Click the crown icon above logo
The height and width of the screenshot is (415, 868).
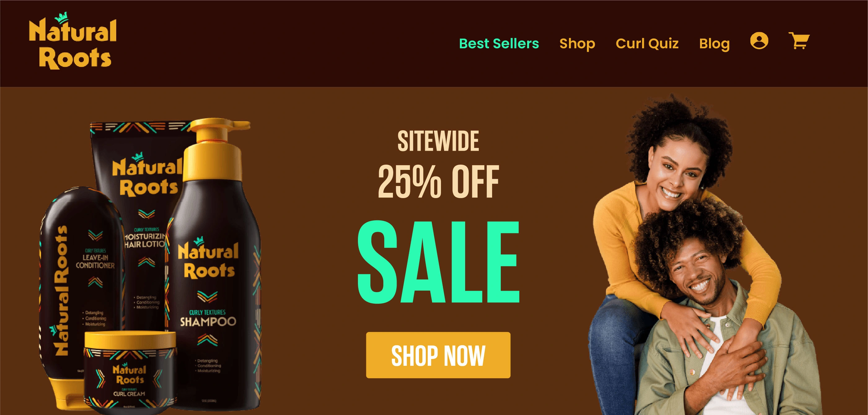[x=62, y=18]
